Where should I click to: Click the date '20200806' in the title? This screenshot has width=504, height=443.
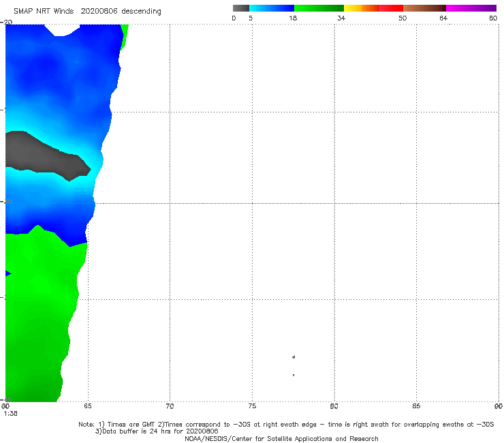pos(99,11)
